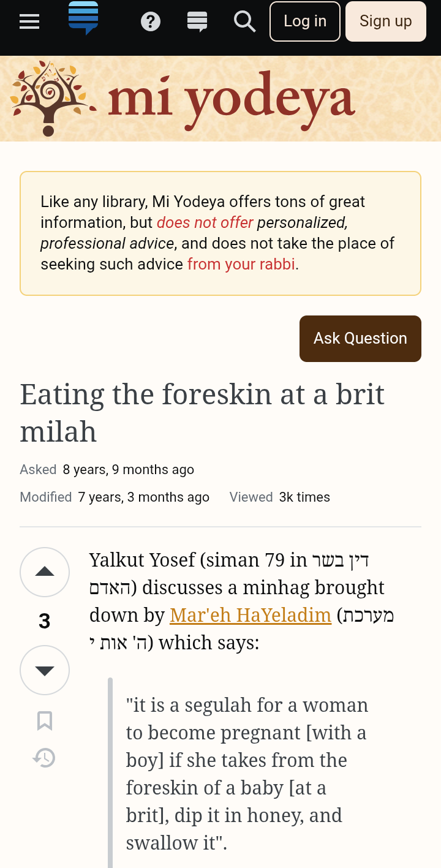Open the hamburger navigation menu

click(29, 21)
